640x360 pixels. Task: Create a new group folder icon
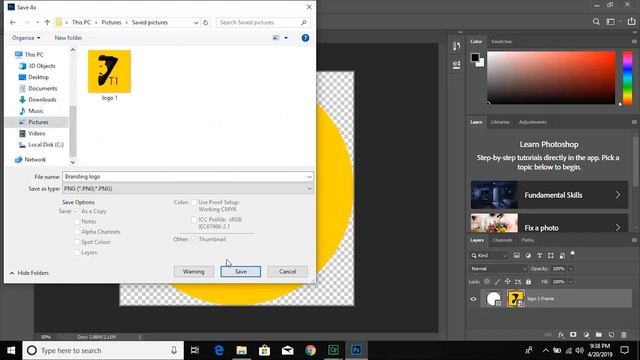pos(599,335)
